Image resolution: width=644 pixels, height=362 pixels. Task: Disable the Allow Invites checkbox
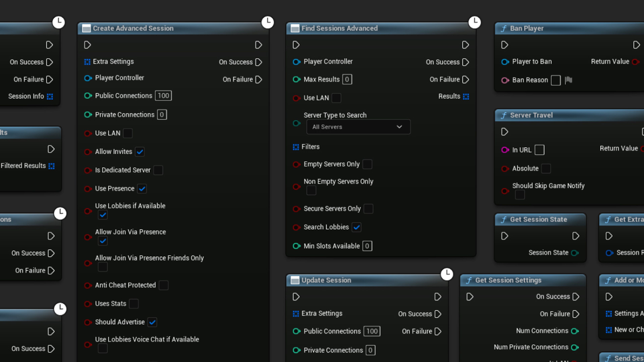(x=140, y=152)
